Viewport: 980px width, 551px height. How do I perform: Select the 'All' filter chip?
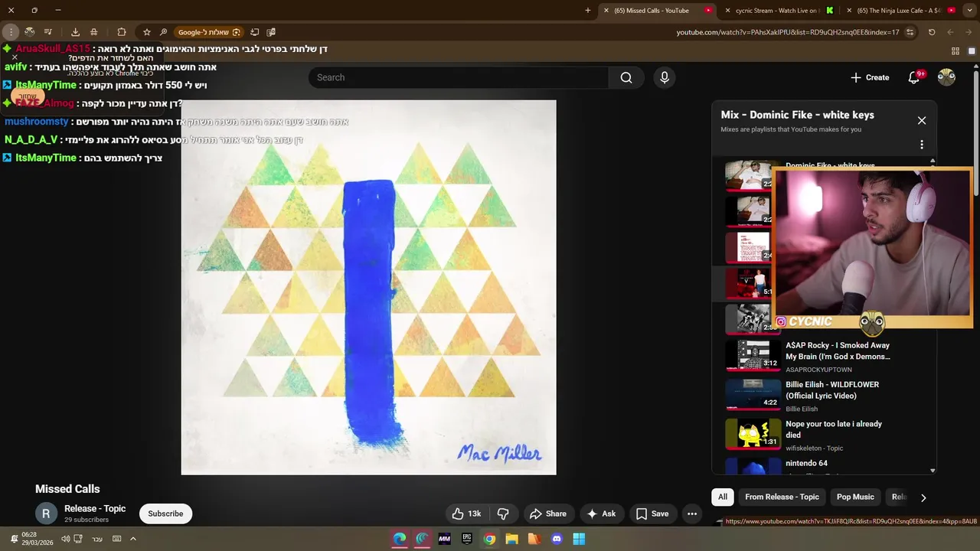pyautogui.click(x=722, y=497)
